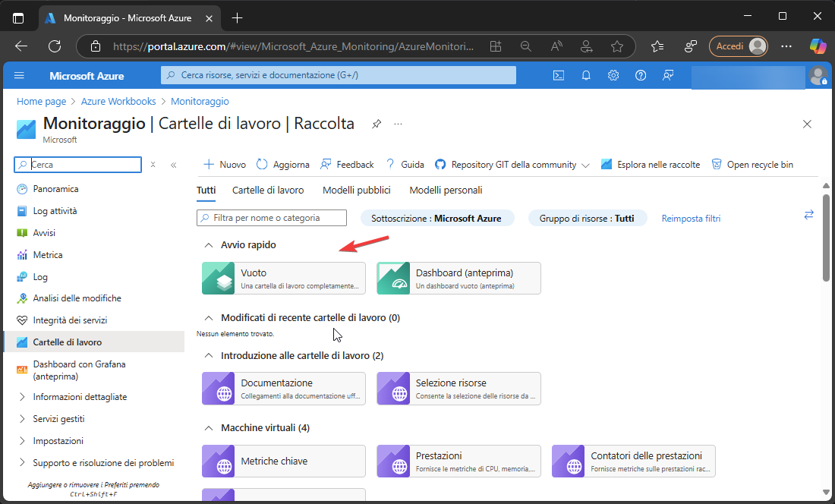Image resolution: width=835 pixels, height=504 pixels.
Task: Collapse the Avvio rapido section
Action: click(208, 245)
